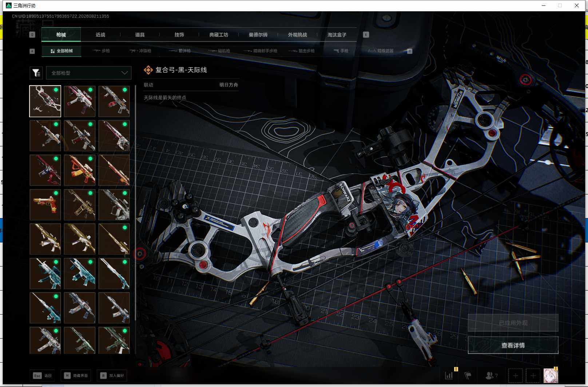Select skin thumbnail in fourth row, right column
The height and width of the screenshot is (387, 588).
tap(114, 205)
